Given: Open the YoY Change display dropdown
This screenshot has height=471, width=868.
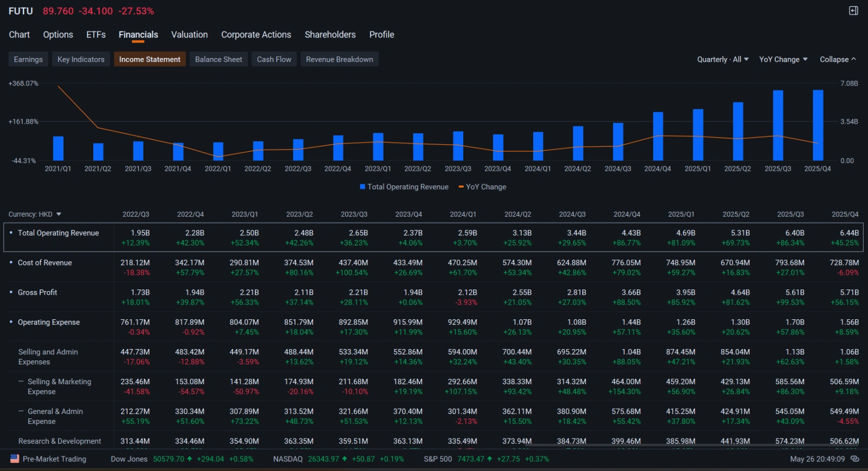Looking at the screenshot, I should [783, 59].
